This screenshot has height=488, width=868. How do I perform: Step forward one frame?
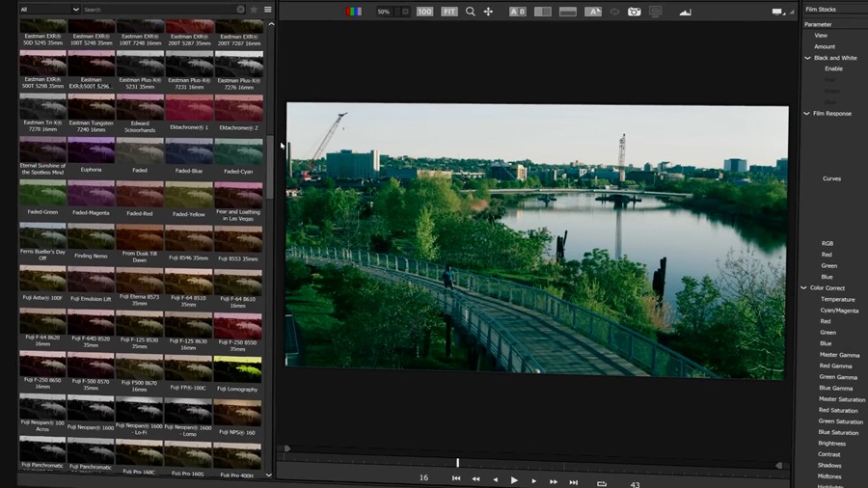pos(533,481)
